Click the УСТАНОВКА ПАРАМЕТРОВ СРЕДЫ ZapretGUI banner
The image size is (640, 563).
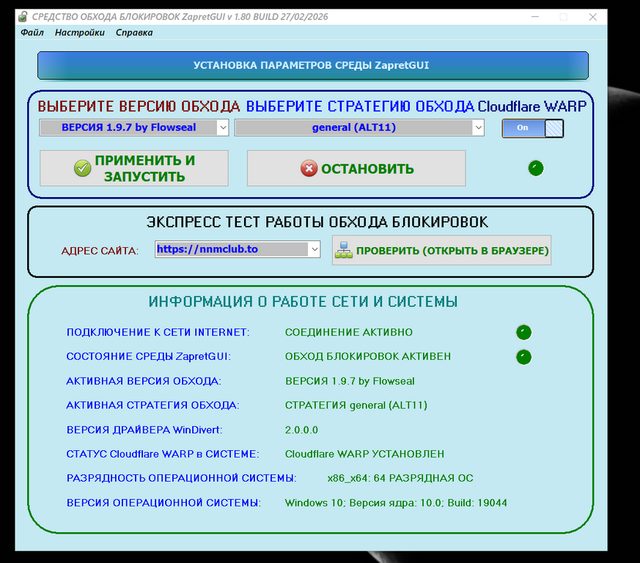[313, 65]
